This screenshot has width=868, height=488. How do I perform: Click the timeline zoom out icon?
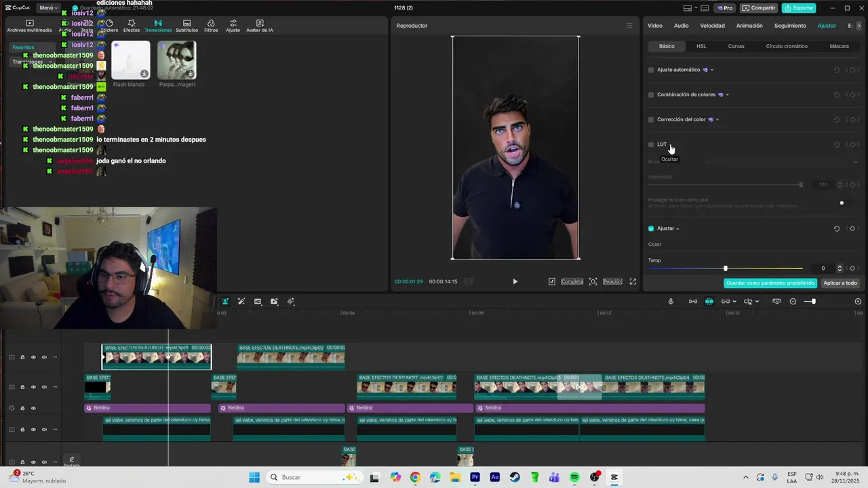(793, 302)
